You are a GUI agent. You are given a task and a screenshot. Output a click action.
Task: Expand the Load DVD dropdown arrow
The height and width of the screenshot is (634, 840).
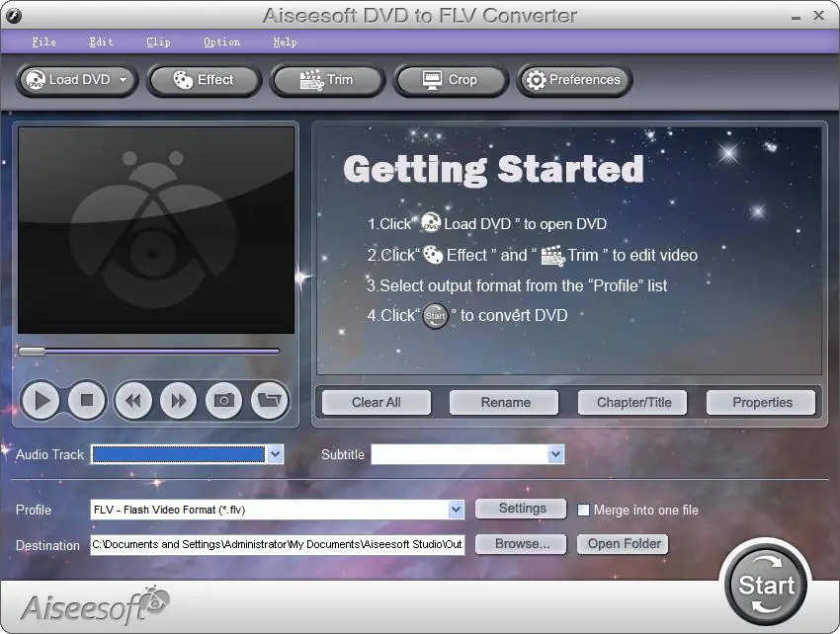[124, 80]
